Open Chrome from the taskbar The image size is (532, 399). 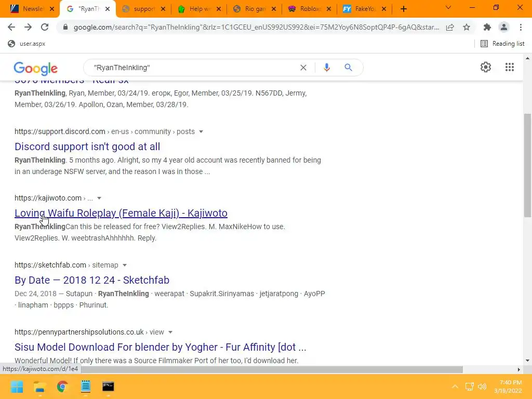click(62, 387)
